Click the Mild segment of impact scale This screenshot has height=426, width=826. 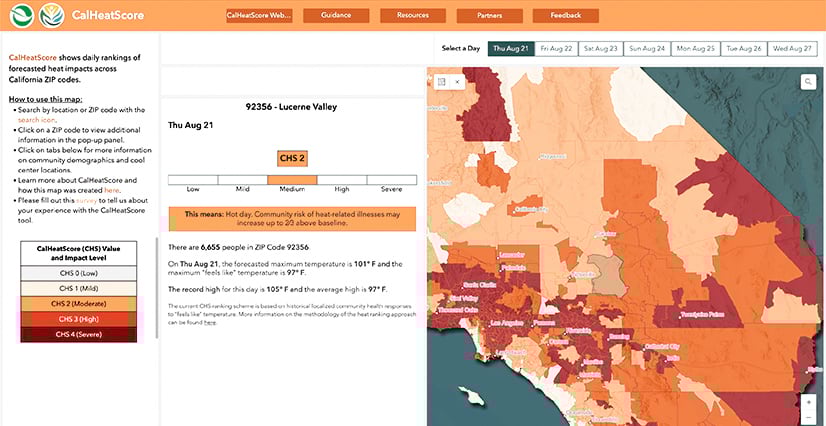coord(242,180)
